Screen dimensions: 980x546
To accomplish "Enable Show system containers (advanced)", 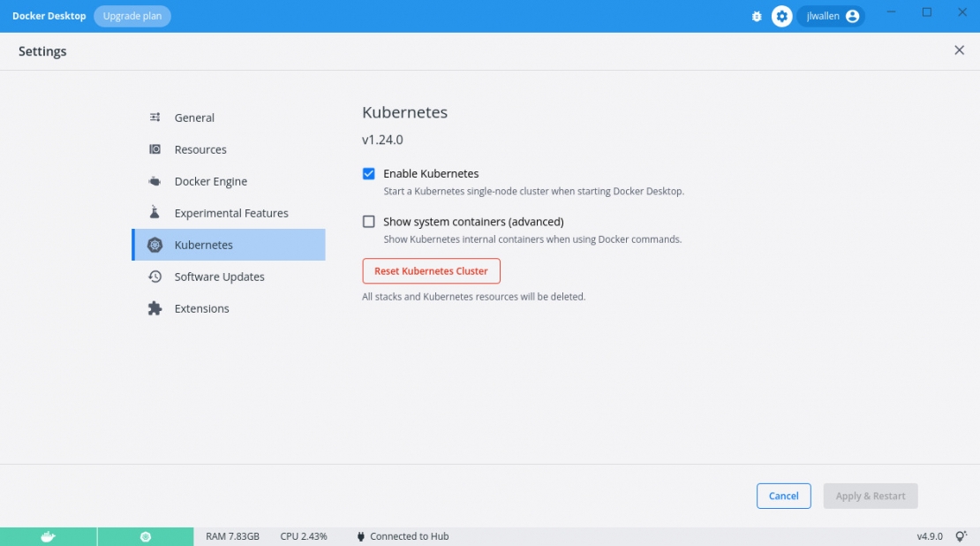I will click(368, 221).
